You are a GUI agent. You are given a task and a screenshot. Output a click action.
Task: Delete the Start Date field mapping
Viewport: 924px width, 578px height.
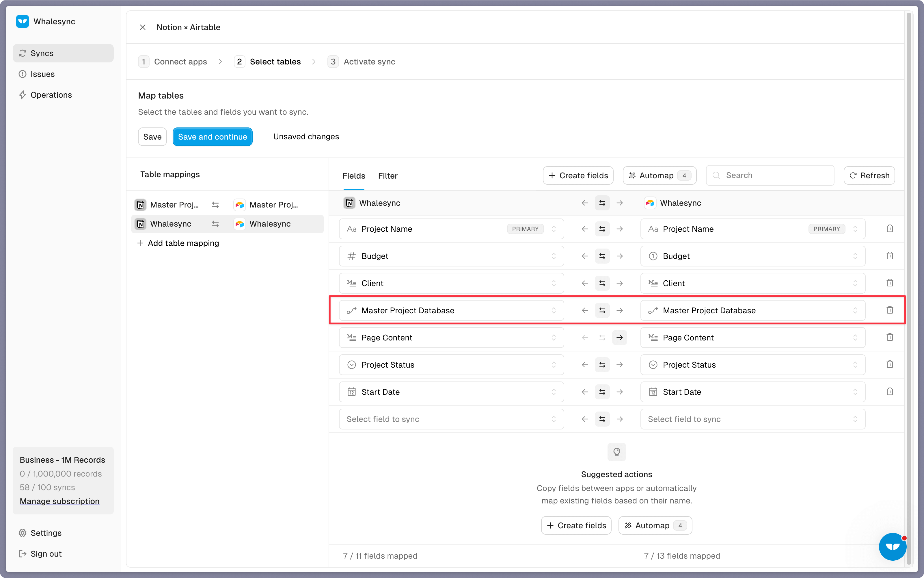(x=890, y=391)
